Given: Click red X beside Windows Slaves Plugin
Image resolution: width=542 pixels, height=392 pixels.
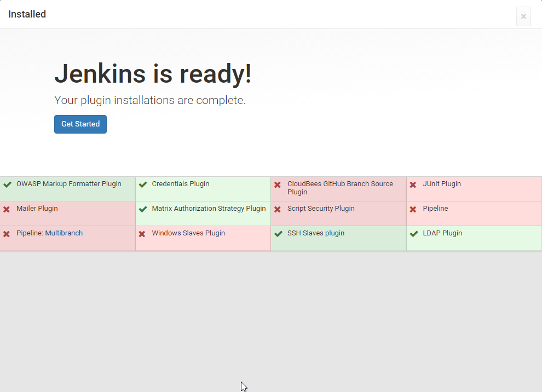Looking at the screenshot, I should 142,234.
